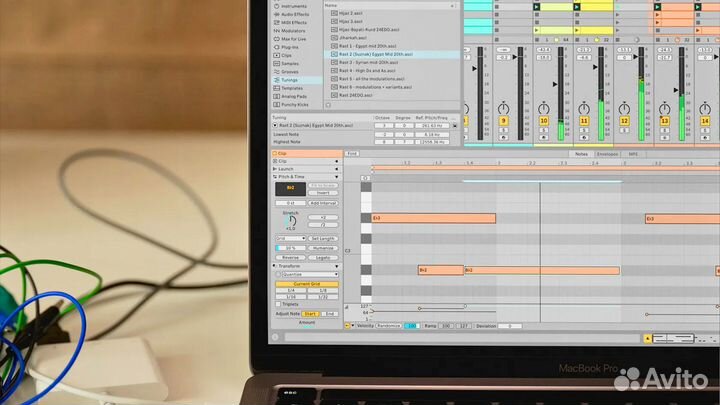Toggle track 13 activator button
The width and height of the screenshot is (720, 405).
[664, 121]
